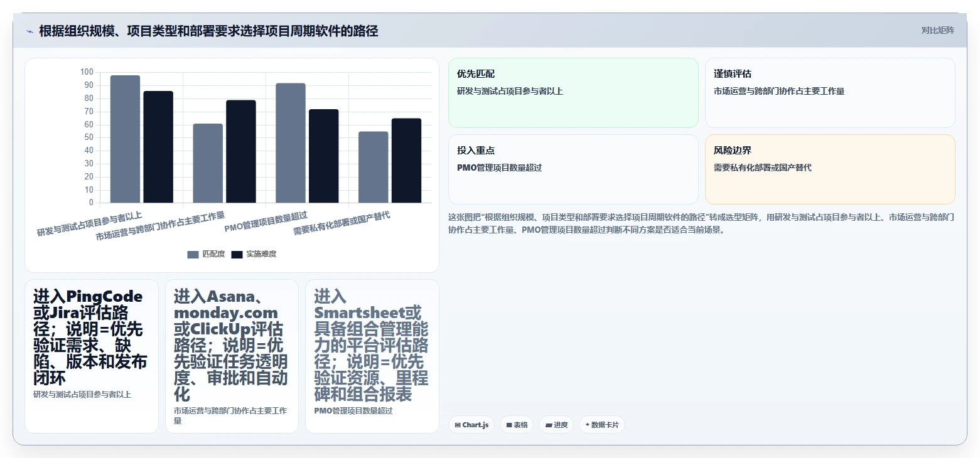This screenshot has height=458, width=980.
Task: Click the 匹配度 bar for 需要私有化部署或国产替代
Action: (374, 167)
